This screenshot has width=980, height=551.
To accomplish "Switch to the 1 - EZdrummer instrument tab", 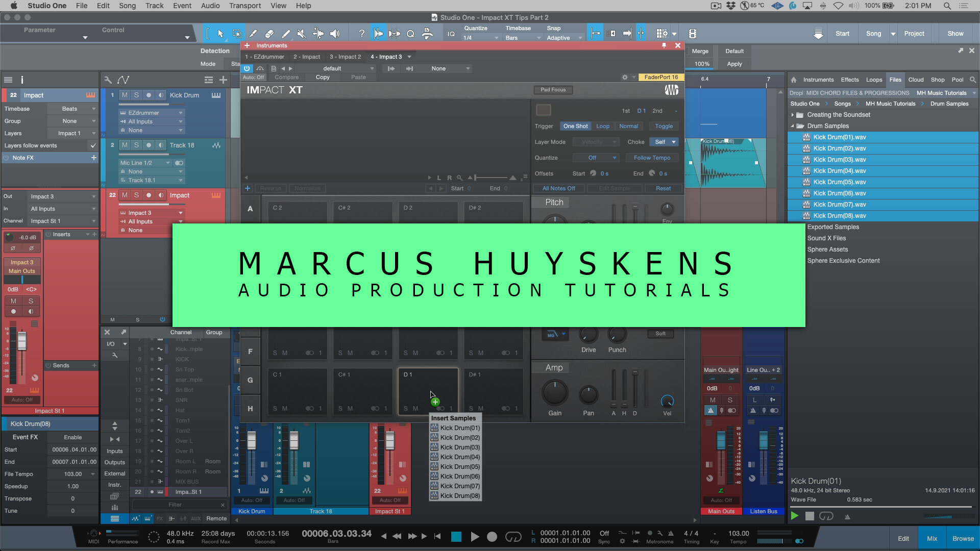I will pyautogui.click(x=264, y=57).
